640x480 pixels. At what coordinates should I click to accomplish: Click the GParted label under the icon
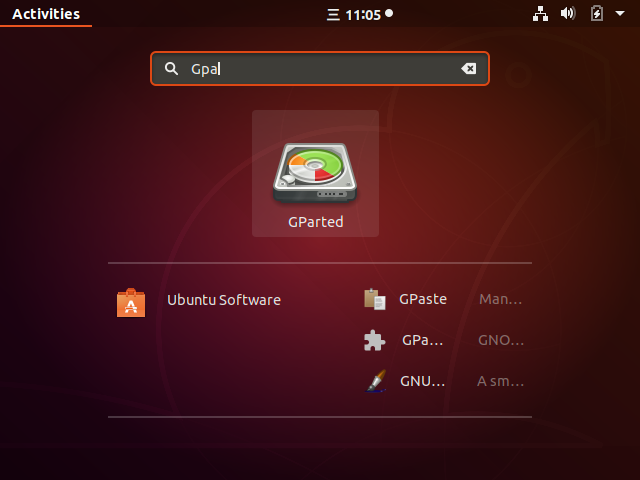pyautogui.click(x=316, y=222)
